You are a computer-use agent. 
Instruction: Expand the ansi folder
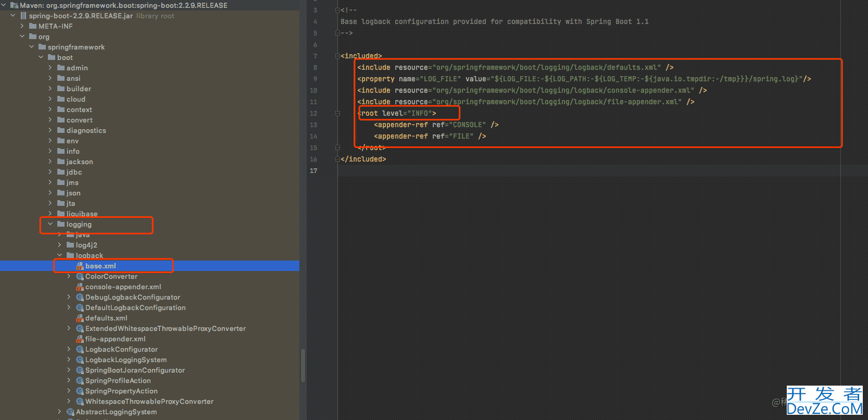click(51, 78)
